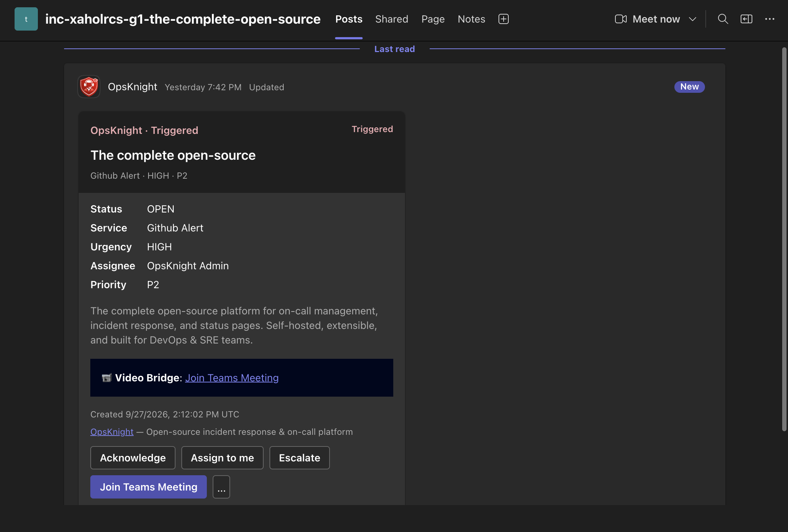Click the Yesterday 7:42 PM timestamp
Viewport: 788px width, 532px height.
(203, 87)
